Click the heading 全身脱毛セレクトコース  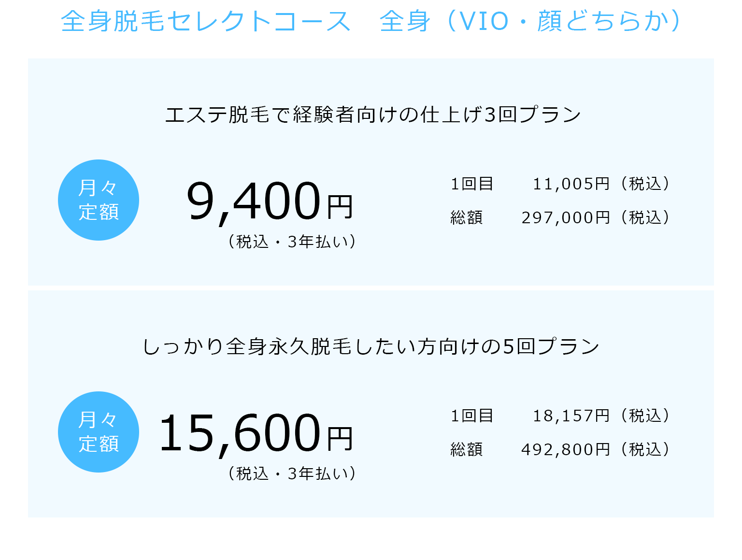(206, 21)
